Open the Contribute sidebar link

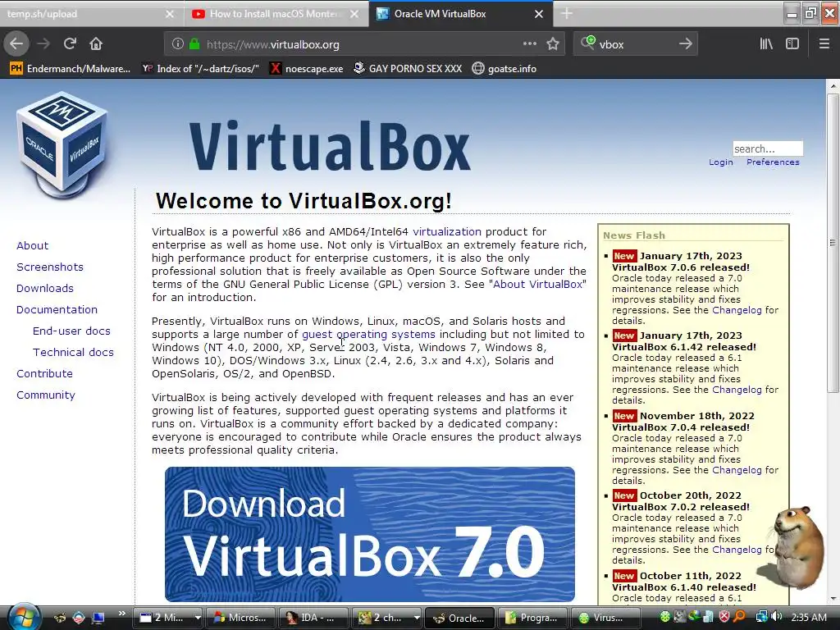(x=44, y=374)
